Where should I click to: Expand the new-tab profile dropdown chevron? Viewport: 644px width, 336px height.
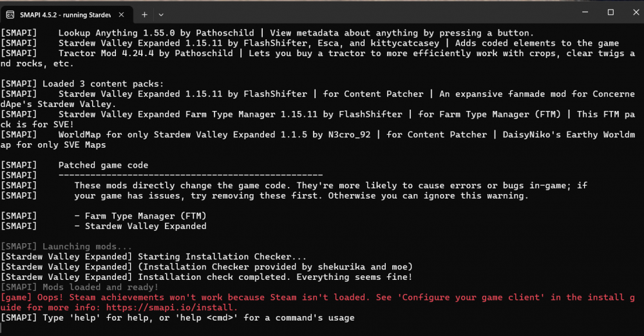tap(161, 15)
